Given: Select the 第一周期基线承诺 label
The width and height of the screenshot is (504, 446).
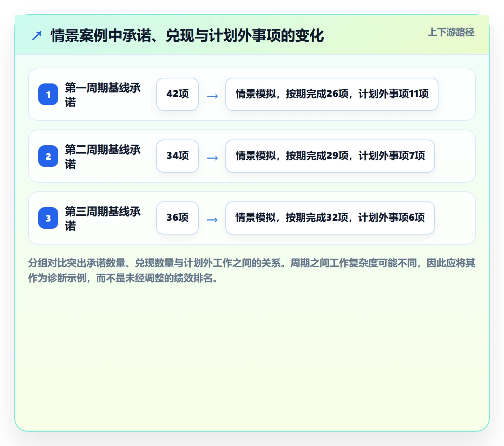Looking at the screenshot, I should 103,95.
